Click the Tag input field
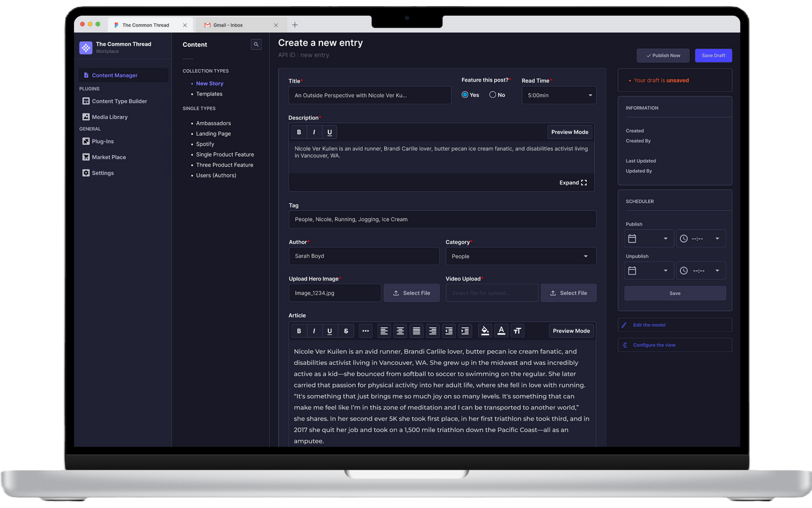The width and height of the screenshot is (812, 508). point(443,219)
